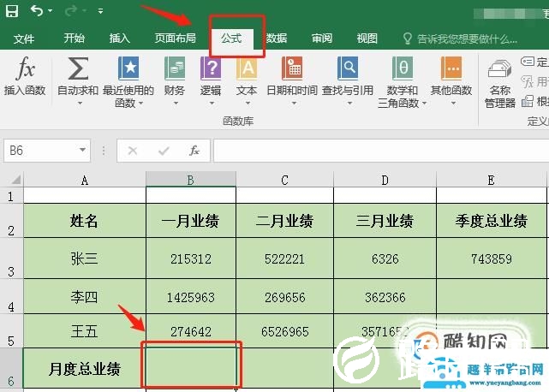The image size is (549, 392).
Task: Click the cancel X in formula bar
Action: [133, 151]
